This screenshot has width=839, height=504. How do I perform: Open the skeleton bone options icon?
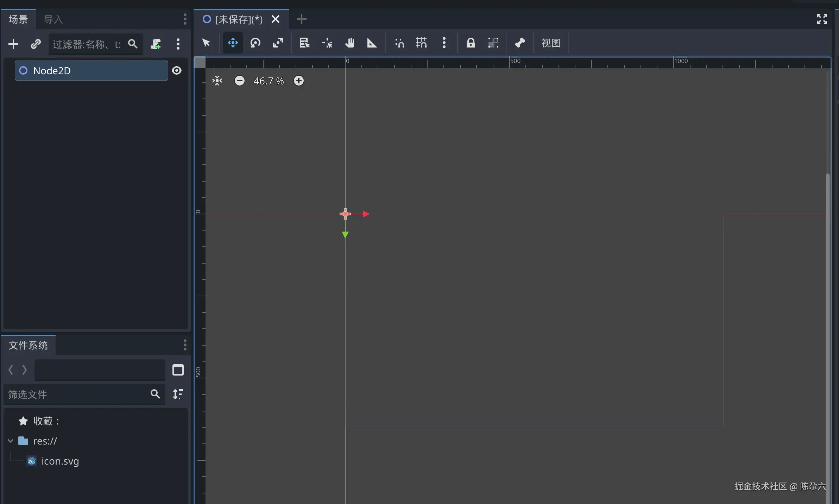pos(520,43)
